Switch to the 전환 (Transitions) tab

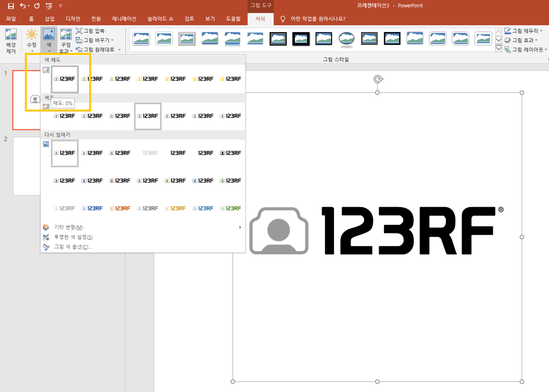pos(96,19)
